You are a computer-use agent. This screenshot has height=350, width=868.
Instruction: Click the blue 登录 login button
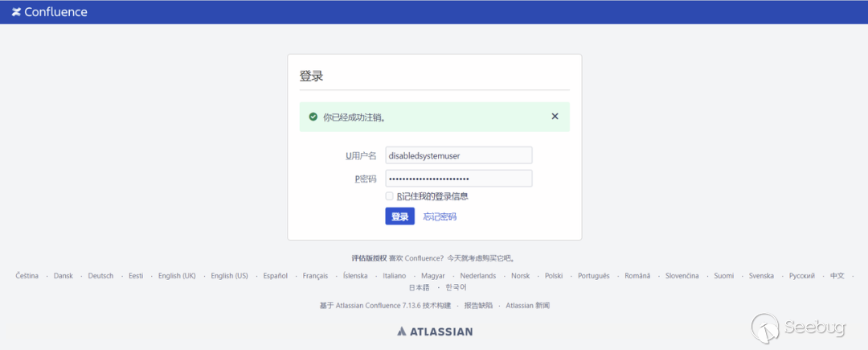point(399,216)
